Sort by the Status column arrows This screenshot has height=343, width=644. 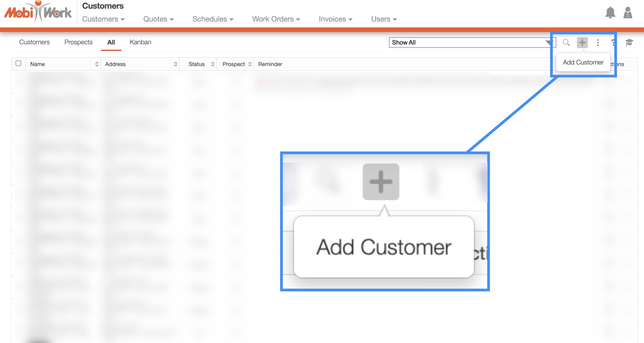coord(213,64)
